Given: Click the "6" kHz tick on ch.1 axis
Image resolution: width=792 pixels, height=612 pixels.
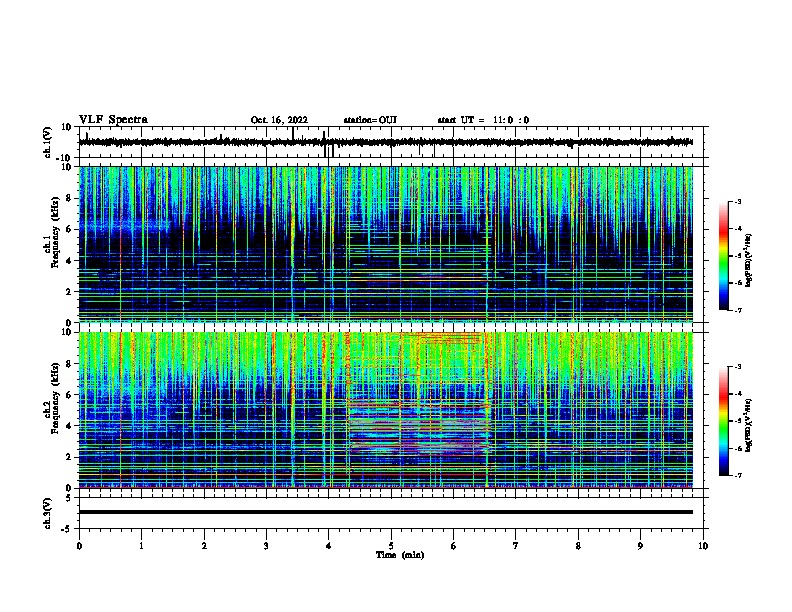Looking at the screenshot, I should coord(70,230).
